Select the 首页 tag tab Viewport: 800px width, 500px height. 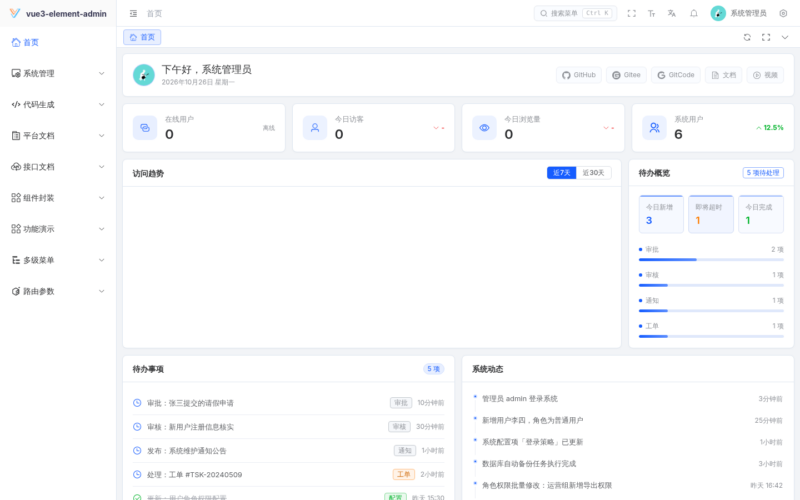[x=142, y=37]
